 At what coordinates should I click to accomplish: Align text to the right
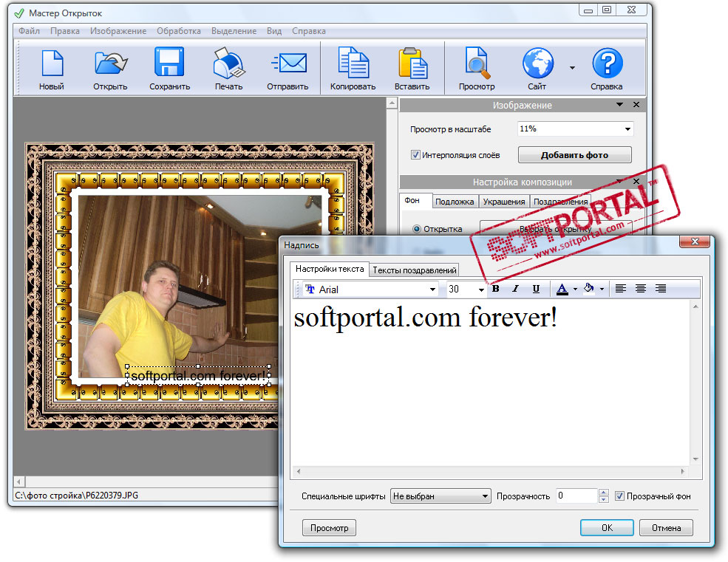click(x=661, y=289)
